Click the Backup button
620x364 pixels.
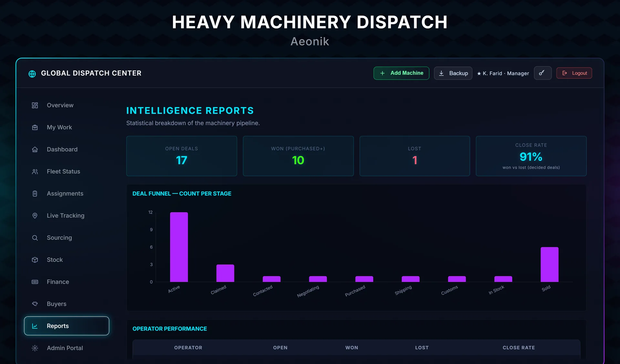[x=453, y=73]
